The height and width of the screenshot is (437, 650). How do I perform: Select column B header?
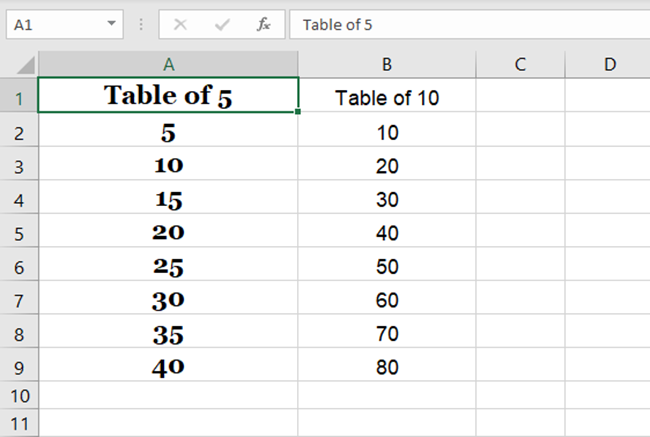[x=387, y=64]
